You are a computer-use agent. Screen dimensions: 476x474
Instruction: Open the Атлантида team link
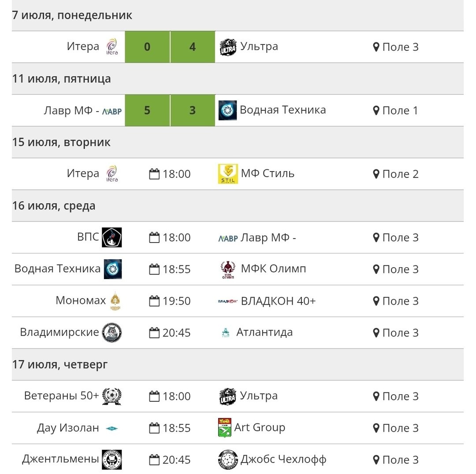click(264, 332)
